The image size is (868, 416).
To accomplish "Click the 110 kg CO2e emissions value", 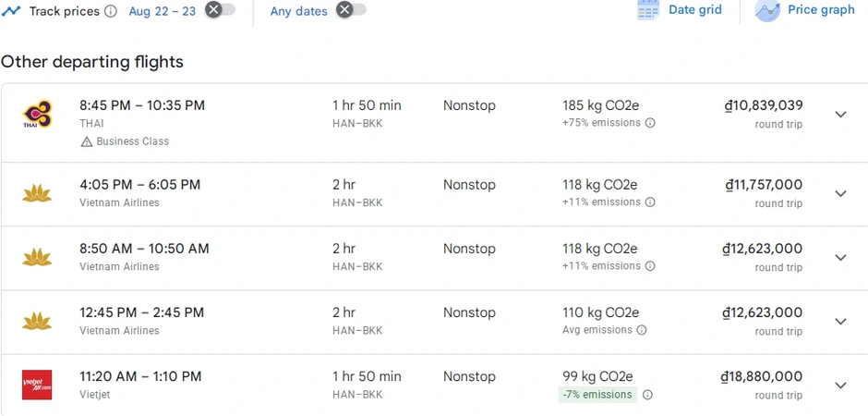I will (600, 312).
